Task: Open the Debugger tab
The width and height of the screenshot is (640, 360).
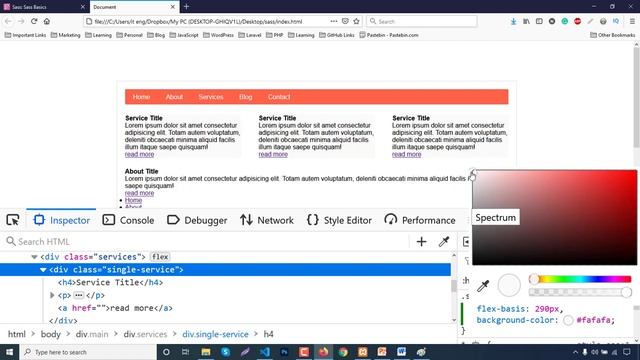Action: point(197,220)
